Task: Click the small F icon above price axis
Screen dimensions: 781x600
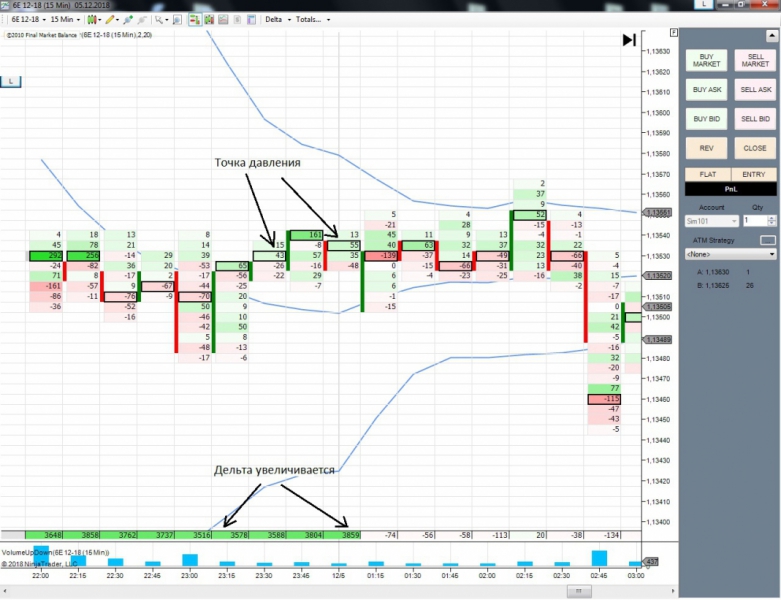Action: (x=673, y=32)
